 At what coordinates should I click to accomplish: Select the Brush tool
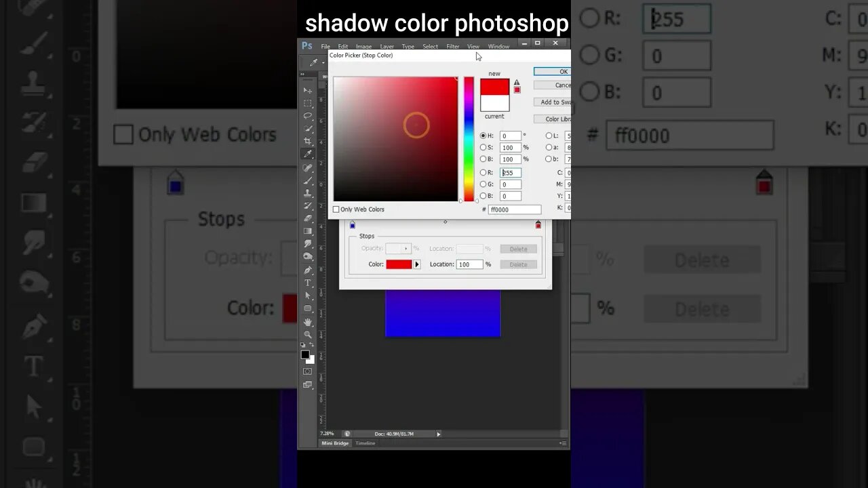[308, 180]
